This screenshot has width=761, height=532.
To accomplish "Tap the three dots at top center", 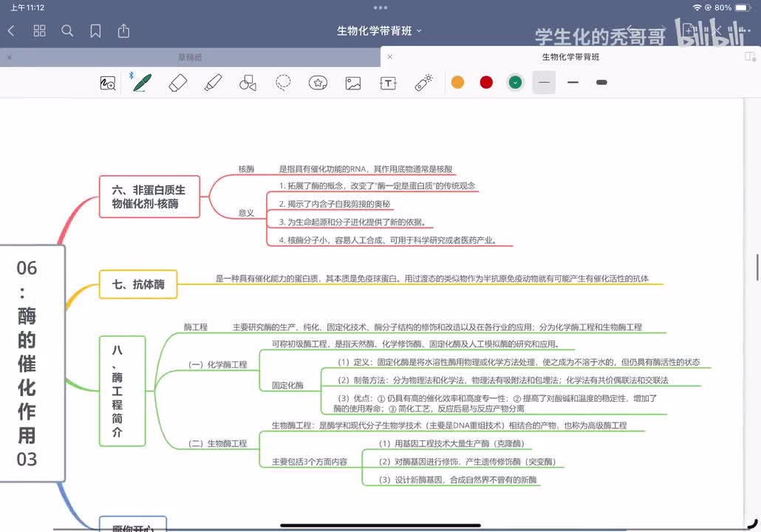I will click(x=380, y=8).
